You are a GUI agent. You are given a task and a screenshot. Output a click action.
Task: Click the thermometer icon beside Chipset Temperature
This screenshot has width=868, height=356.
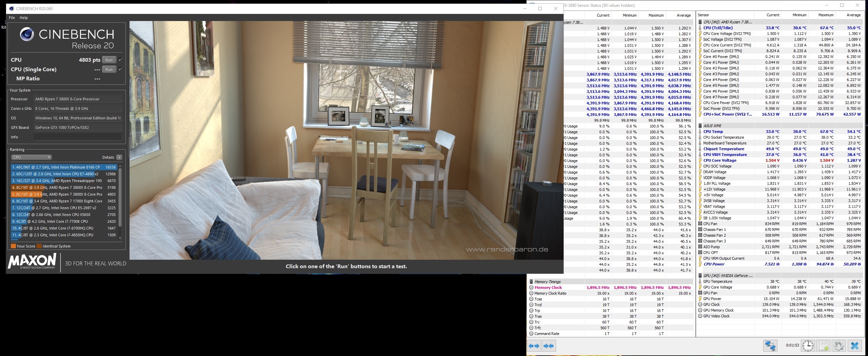click(700, 149)
